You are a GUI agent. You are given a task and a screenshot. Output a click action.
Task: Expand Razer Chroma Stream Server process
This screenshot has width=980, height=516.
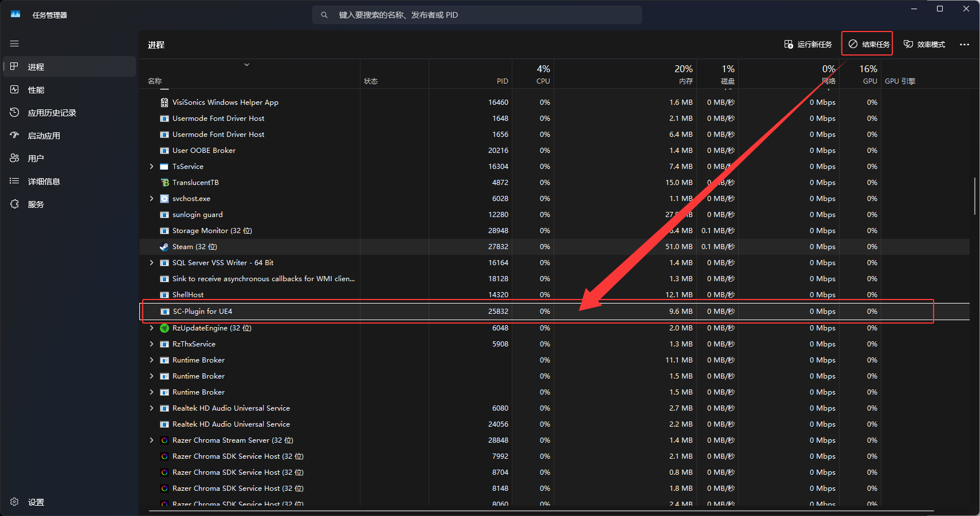[x=151, y=440]
